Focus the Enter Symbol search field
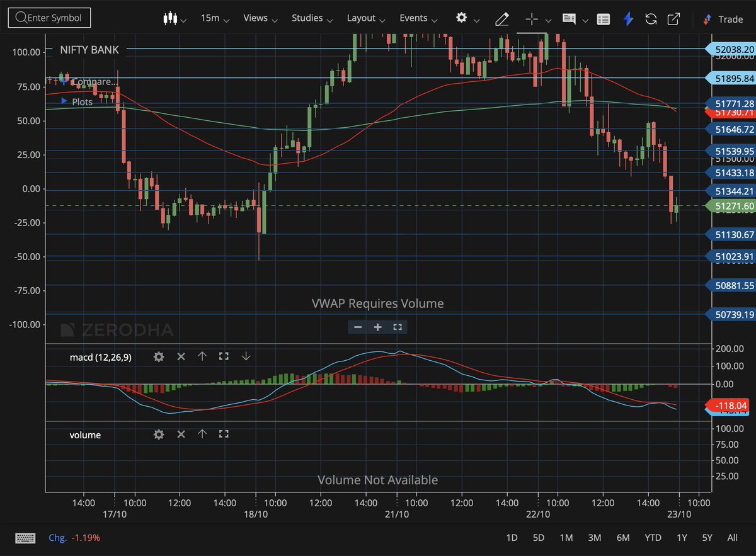 [49, 18]
